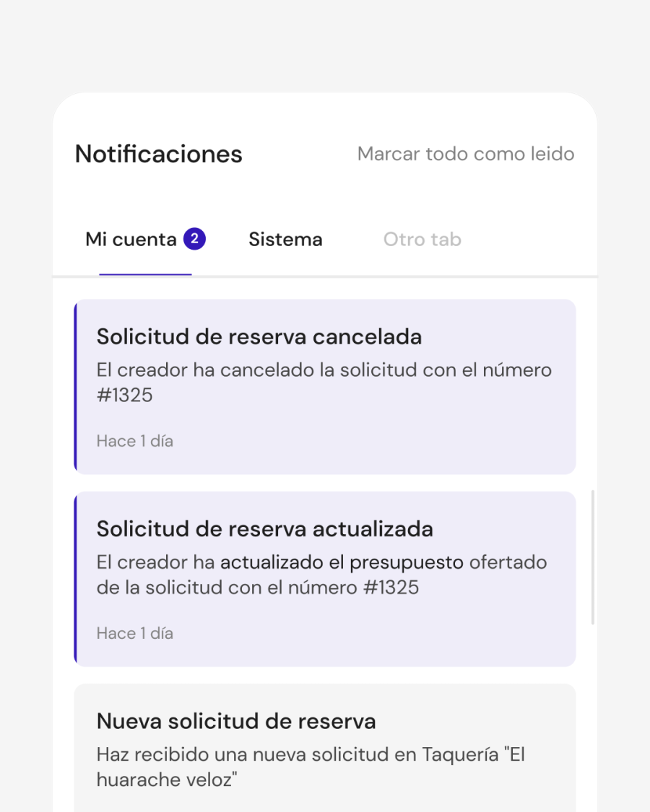Image resolution: width=650 pixels, height=812 pixels.
Task: Click the "Marcar todo como leido" link
Action: tap(466, 154)
